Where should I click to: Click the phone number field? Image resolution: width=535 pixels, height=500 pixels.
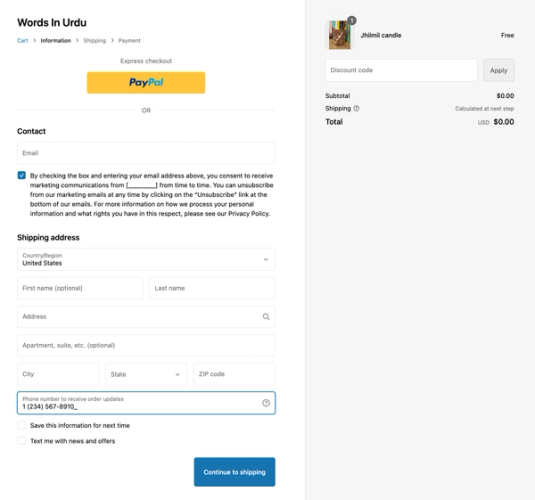click(x=146, y=403)
